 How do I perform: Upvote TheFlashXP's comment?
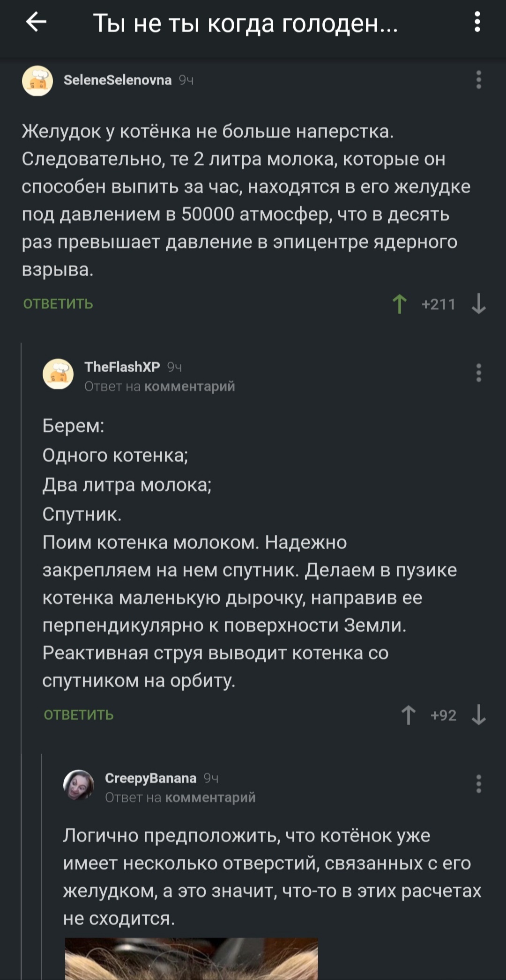pyautogui.click(x=409, y=715)
